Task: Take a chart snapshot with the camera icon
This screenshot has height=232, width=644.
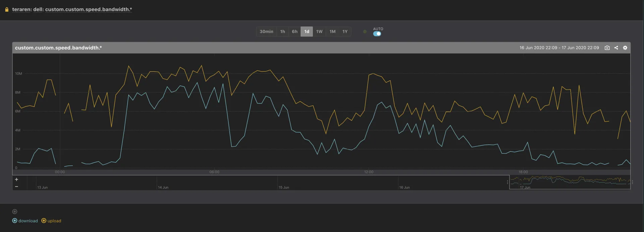Action: click(x=607, y=48)
